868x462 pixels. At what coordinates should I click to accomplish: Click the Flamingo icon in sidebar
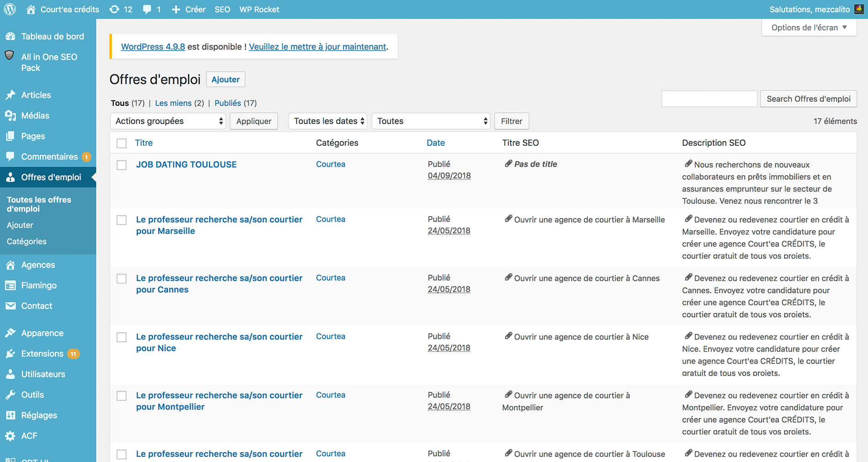coord(10,285)
